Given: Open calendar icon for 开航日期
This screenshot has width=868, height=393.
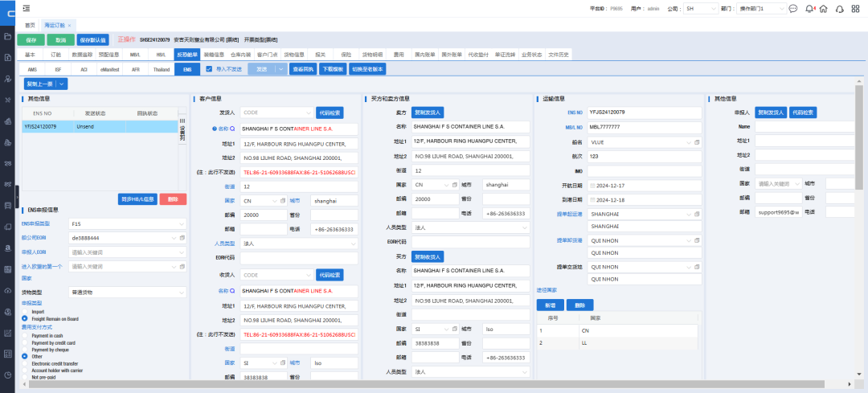Looking at the screenshot, I should tap(593, 186).
